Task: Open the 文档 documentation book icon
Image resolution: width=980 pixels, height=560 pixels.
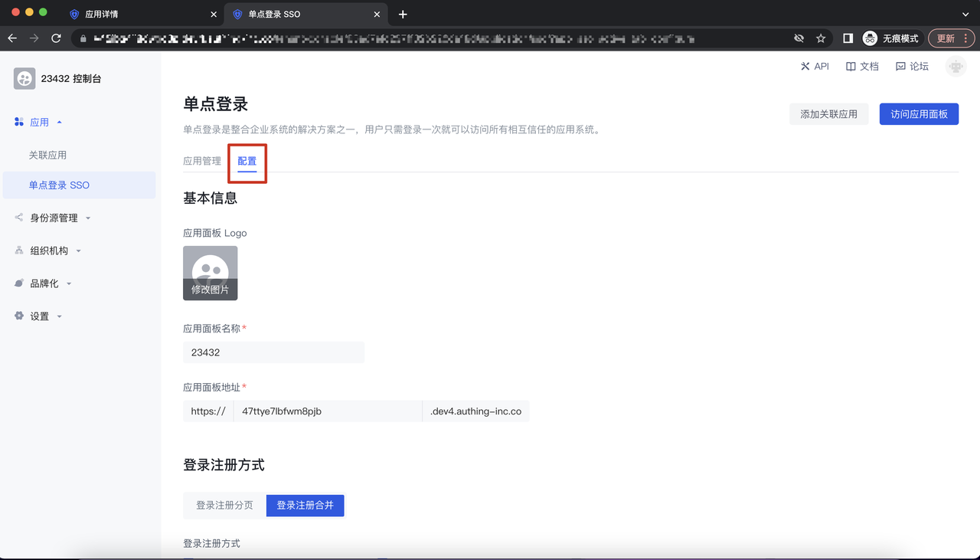Action: click(x=851, y=67)
